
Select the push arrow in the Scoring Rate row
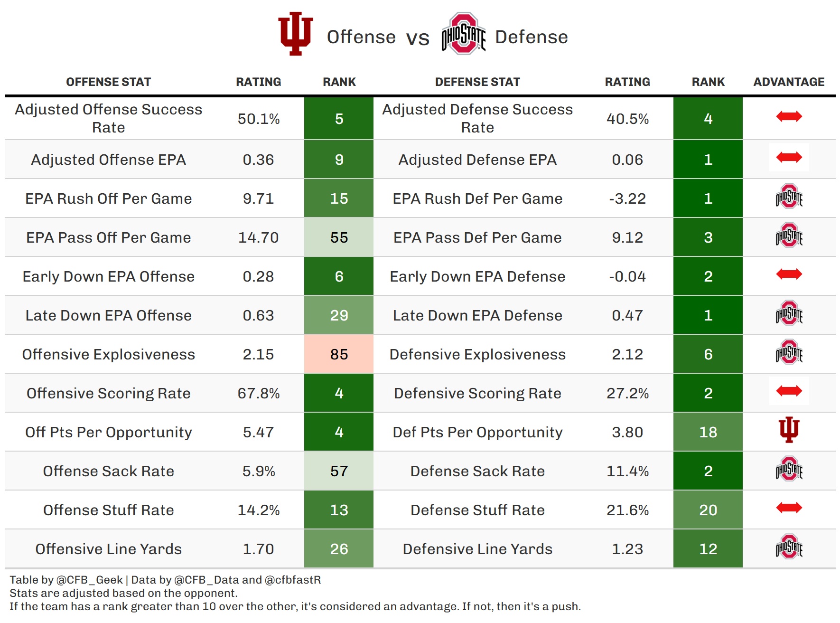pyautogui.click(x=789, y=391)
